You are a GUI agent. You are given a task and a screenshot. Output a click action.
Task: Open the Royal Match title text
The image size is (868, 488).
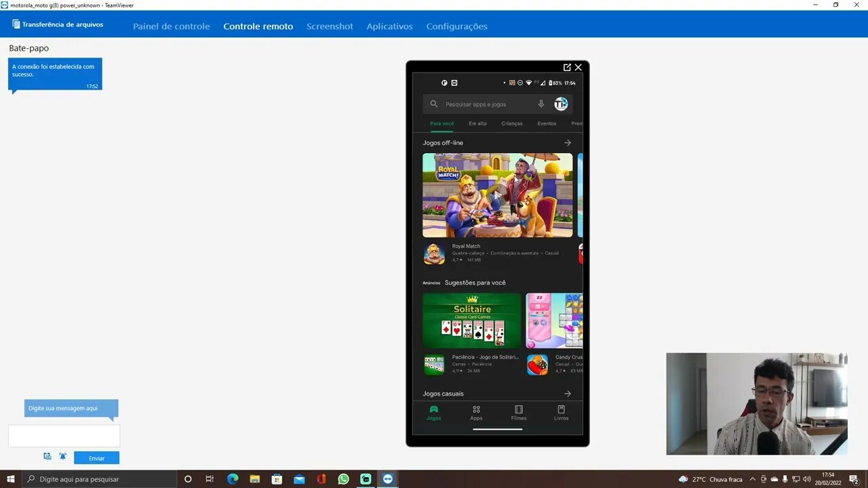(x=466, y=246)
